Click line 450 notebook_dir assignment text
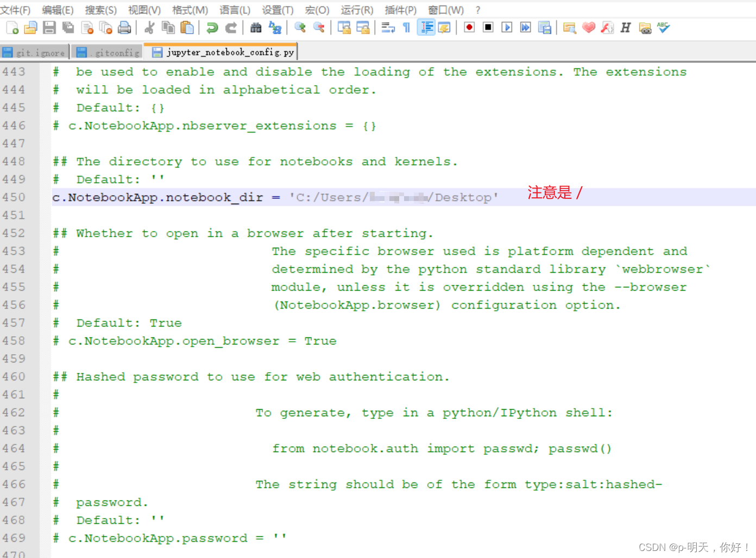Image resolution: width=756 pixels, height=558 pixels. tap(275, 197)
